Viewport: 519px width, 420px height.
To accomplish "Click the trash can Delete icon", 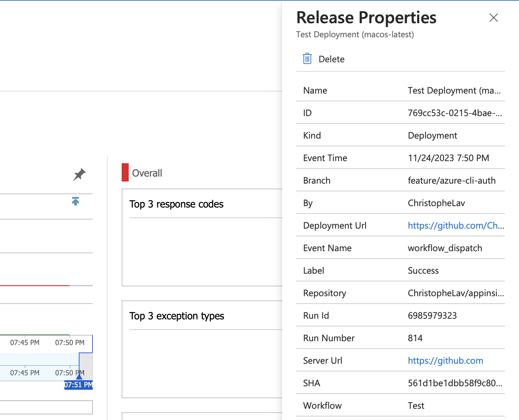I will 307,58.
